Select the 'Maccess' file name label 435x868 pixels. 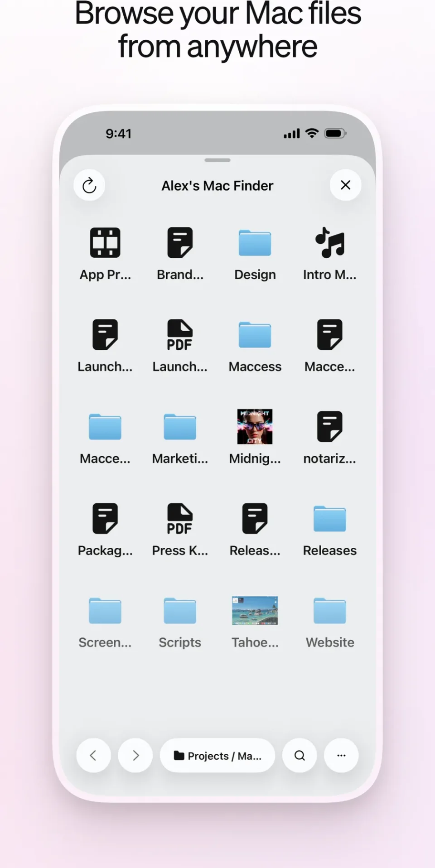(x=255, y=366)
